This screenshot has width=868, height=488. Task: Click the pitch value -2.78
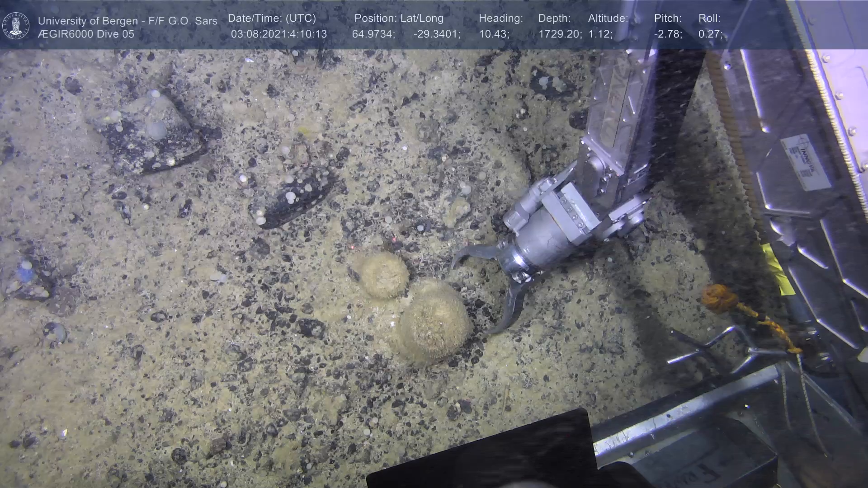pos(668,34)
